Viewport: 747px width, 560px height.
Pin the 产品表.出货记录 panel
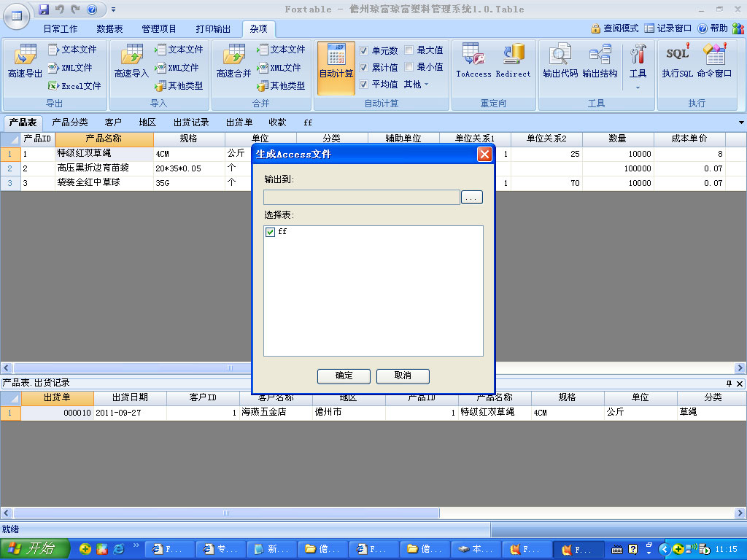tap(729, 384)
